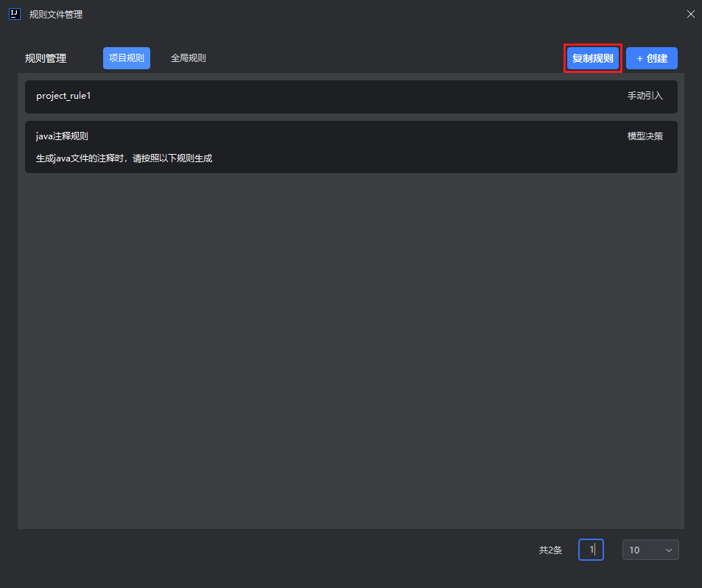This screenshot has width=702, height=588.
Task: Switch to the 项目规则 tab
Action: (x=127, y=58)
